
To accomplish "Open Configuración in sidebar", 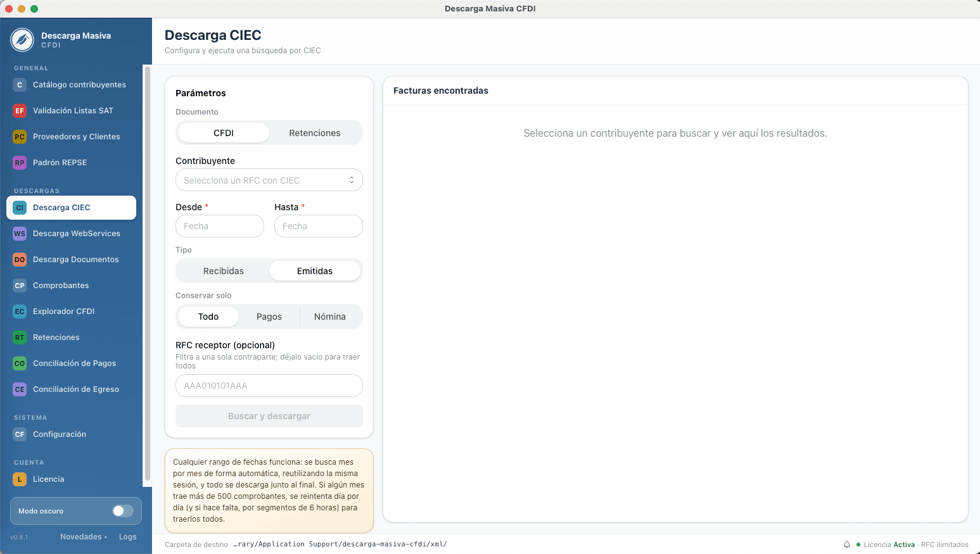I will [71, 434].
